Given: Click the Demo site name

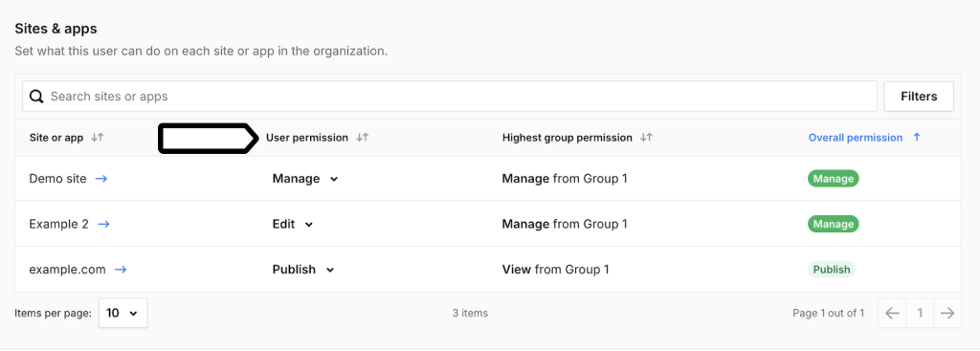Looking at the screenshot, I should point(57,179).
